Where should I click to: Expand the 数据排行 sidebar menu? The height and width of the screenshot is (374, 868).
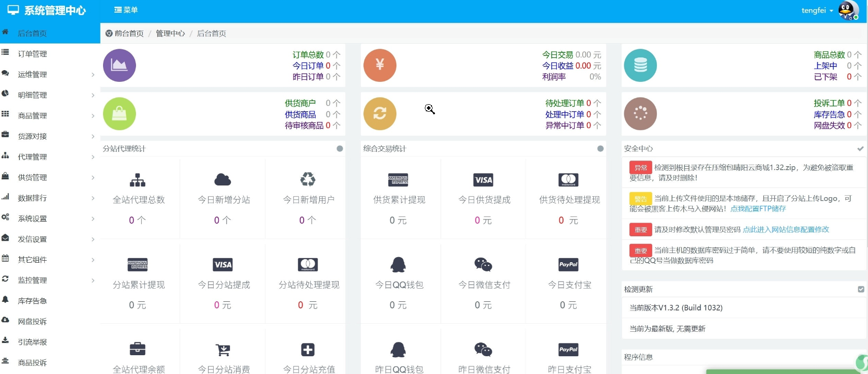tap(50, 198)
